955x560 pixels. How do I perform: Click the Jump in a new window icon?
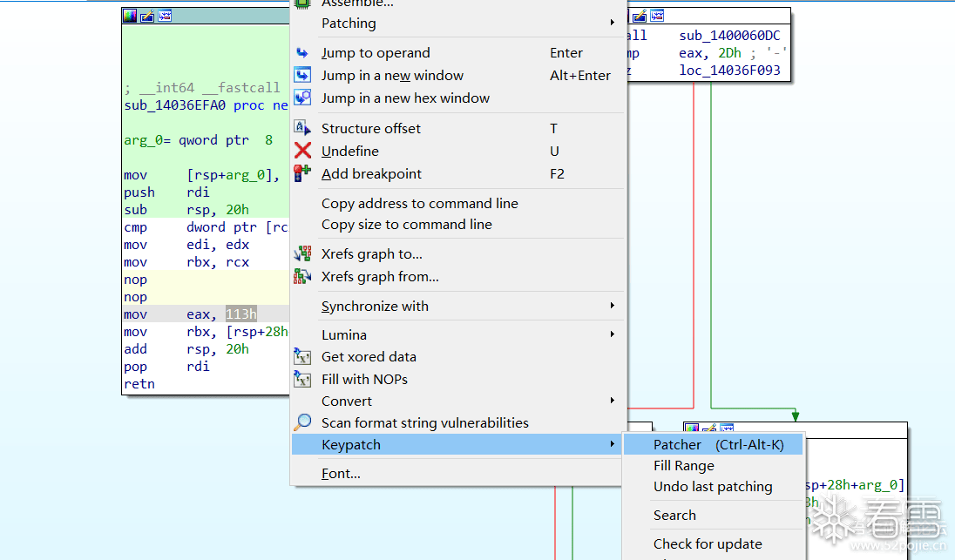302,76
